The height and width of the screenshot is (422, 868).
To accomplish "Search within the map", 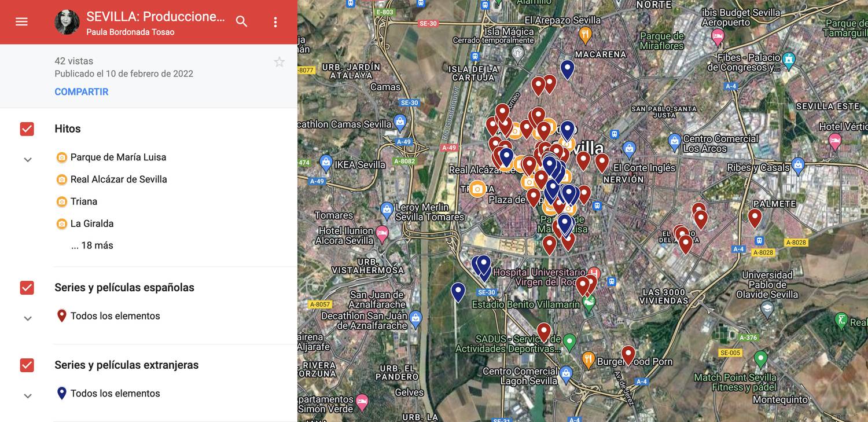I will [x=242, y=22].
